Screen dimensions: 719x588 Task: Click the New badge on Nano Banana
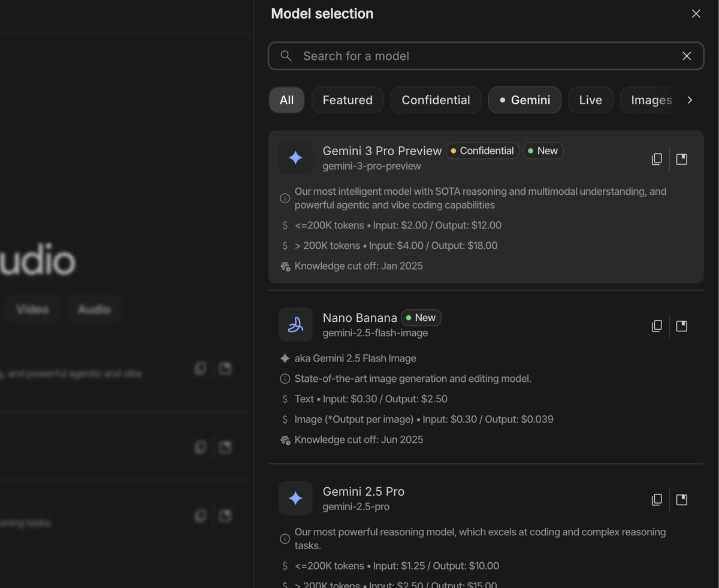click(421, 318)
